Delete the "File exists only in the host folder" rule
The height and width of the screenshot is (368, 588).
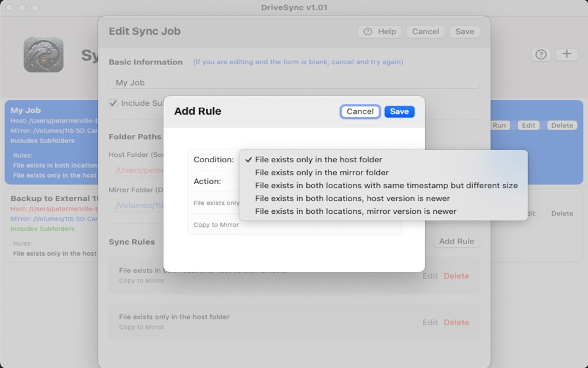click(x=456, y=320)
